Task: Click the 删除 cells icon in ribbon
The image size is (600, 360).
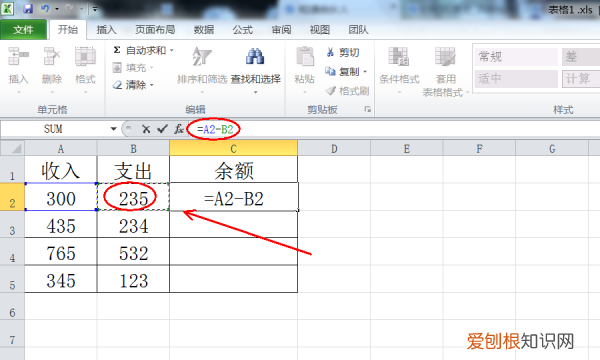Action: tap(52, 57)
